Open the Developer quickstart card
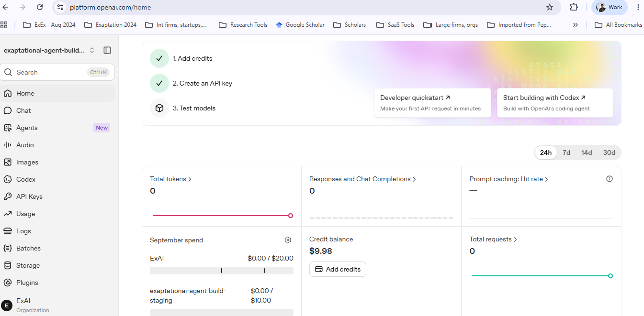Viewport: 644px width, 316px height. pos(432,102)
